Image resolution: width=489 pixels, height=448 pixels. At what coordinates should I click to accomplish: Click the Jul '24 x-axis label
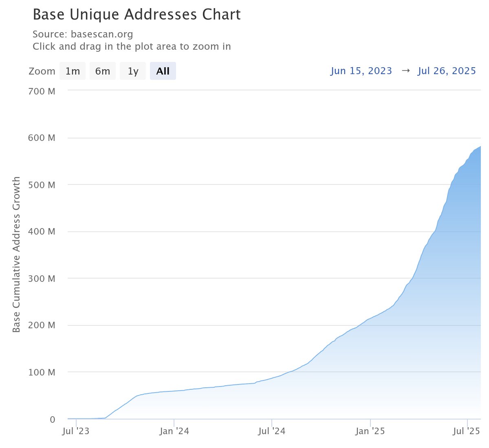coord(272,431)
